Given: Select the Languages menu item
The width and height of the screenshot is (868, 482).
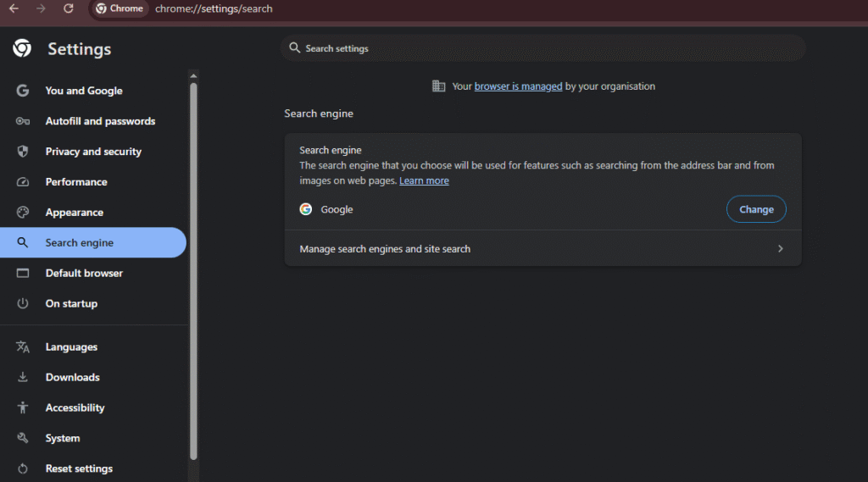Looking at the screenshot, I should (x=71, y=346).
